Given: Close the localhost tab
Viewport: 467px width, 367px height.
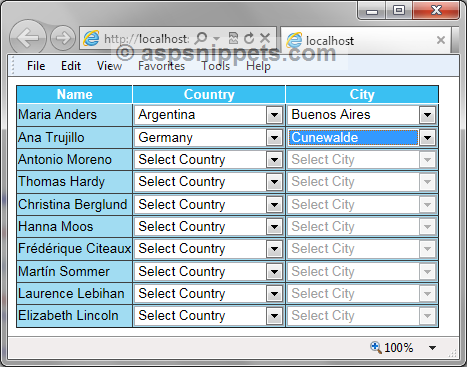Looking at the screenshot, I should [x=441, y=40].
